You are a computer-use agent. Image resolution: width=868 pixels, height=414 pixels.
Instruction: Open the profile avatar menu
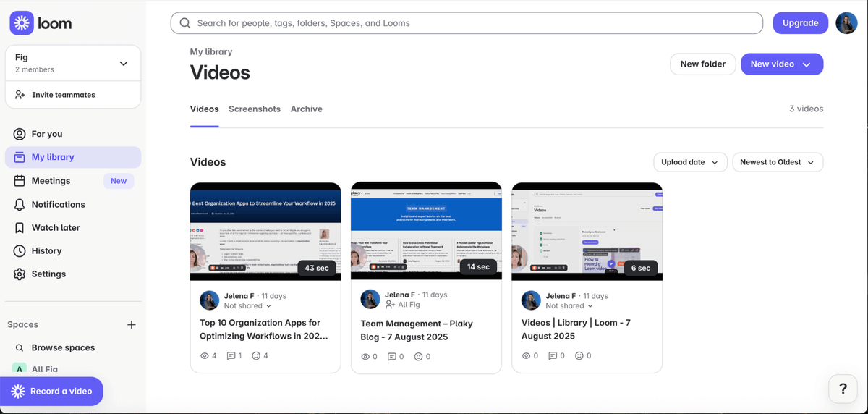846,23
